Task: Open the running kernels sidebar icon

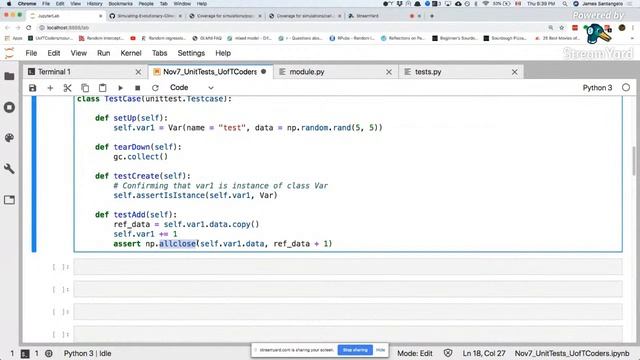Action: coord(9,107)
